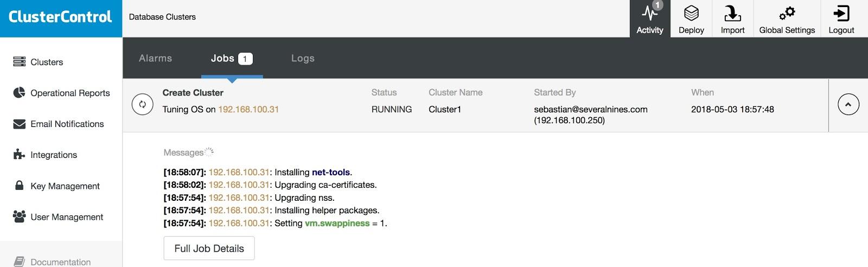868x267 pixels.
Task: Open Documentation in the sidebar
Action: pyautogui.click(x=61, y=262)
